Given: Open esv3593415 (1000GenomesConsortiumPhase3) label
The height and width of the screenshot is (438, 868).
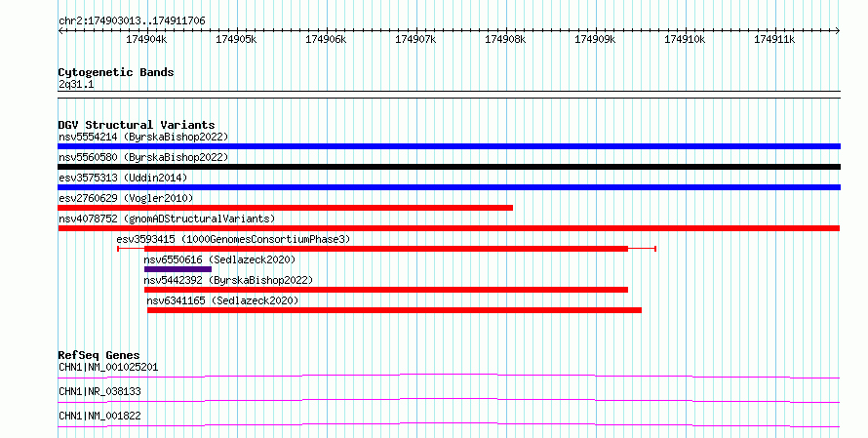Looking at the screenshot, I should (x=233, y=239).
